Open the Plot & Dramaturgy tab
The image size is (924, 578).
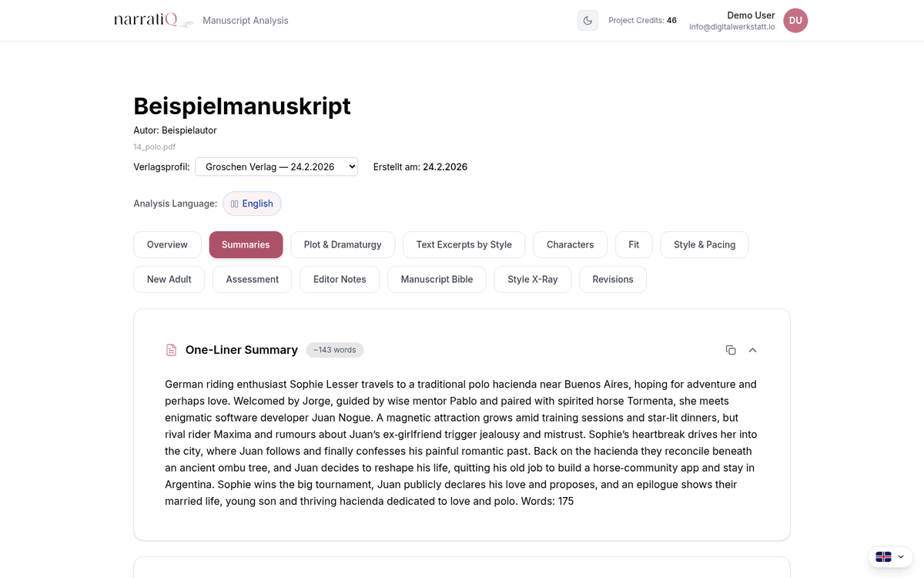click(x=343, y=244)
